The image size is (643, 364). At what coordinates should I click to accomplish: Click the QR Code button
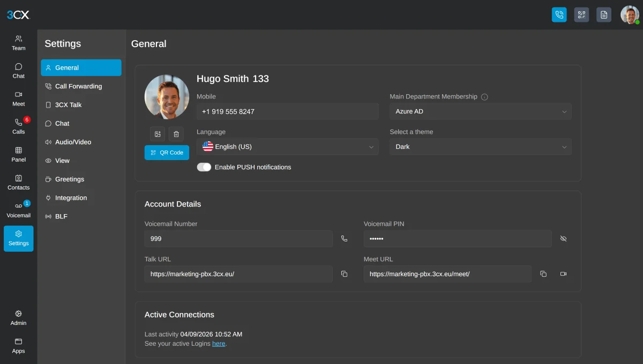point(167,153)
